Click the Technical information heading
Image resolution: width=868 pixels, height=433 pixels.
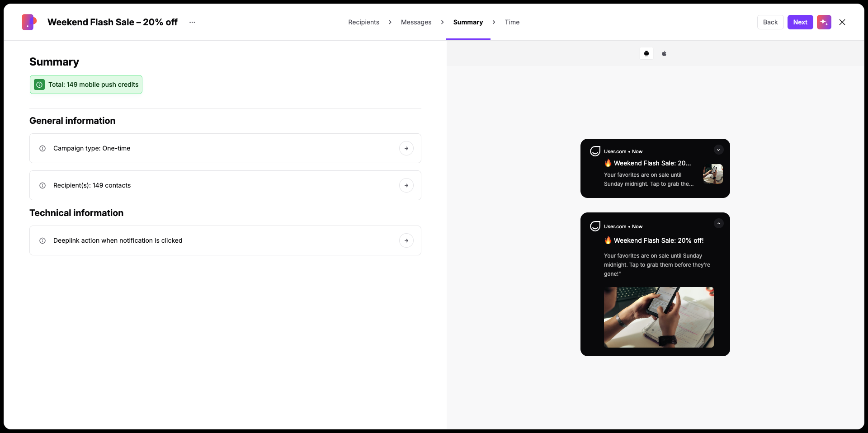click(76, 213)
